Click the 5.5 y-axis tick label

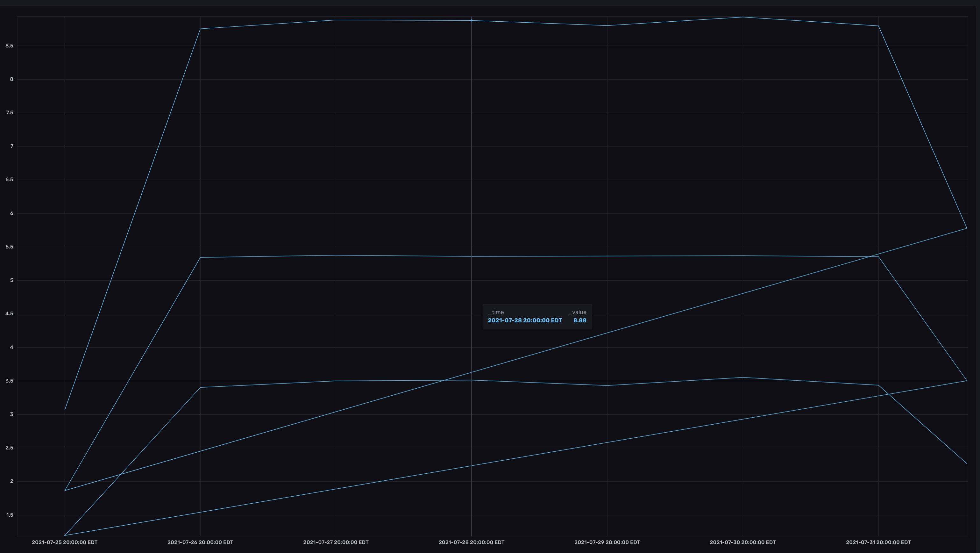click(9, 247)
